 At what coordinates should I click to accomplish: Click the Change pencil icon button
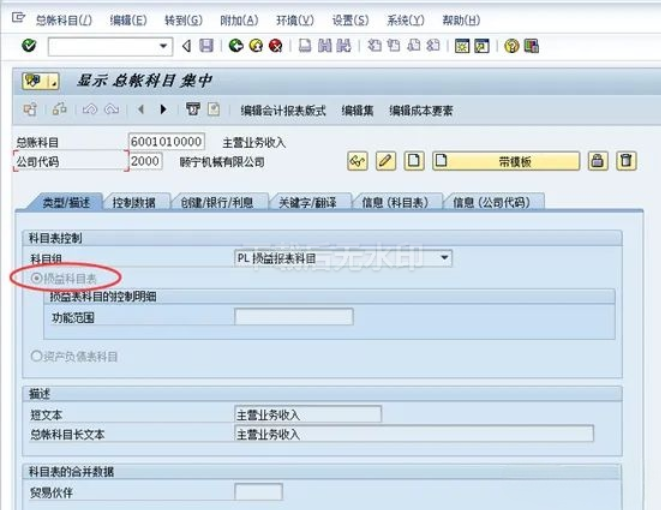[386, 161]
